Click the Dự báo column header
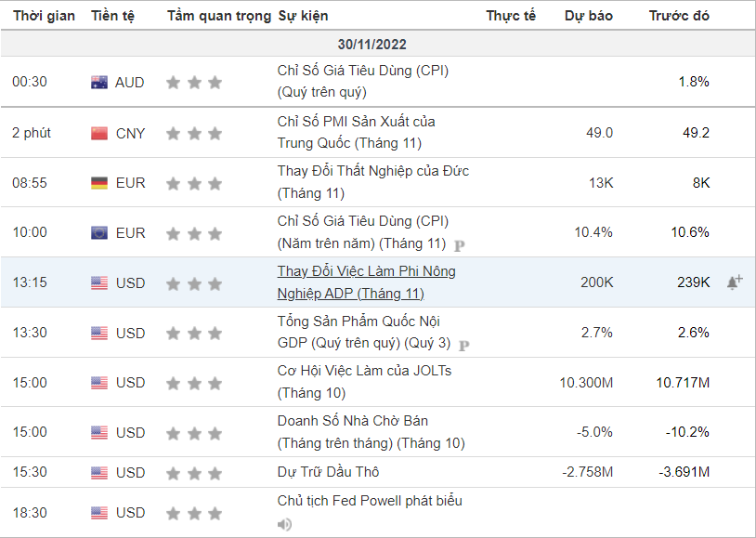Screen dimensions: 756x538 588,16
